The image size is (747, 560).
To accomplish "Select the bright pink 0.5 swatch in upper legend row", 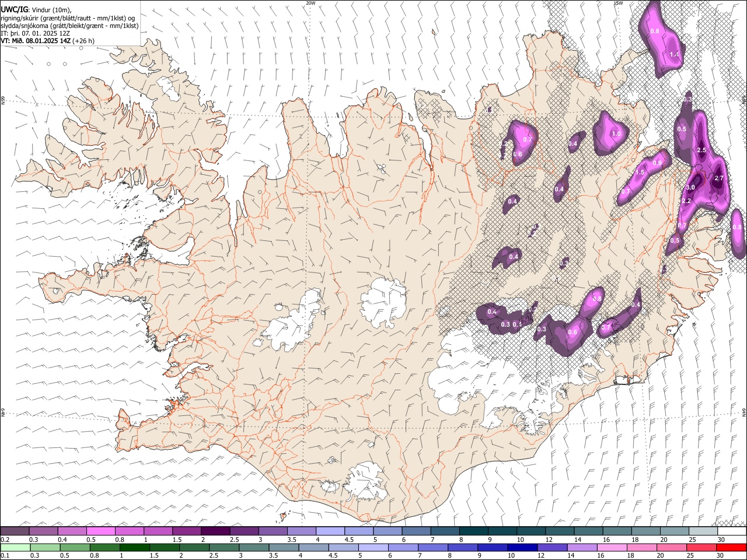I will point(100,531).
